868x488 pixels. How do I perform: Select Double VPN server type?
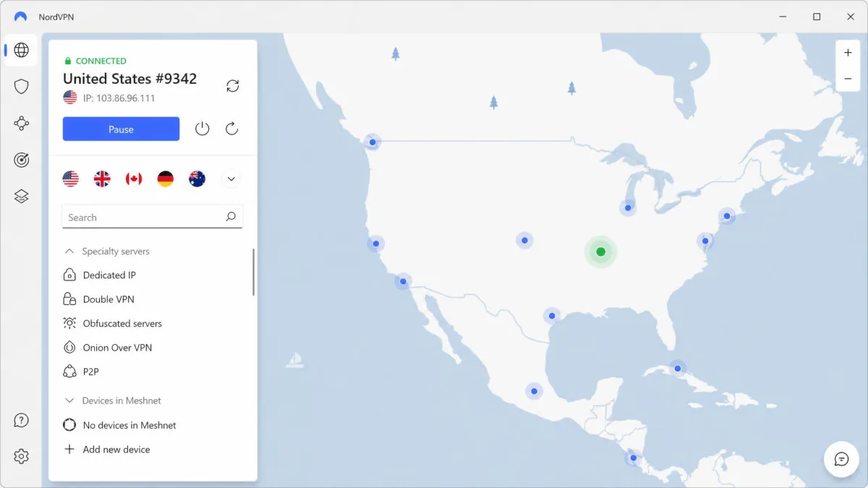pos(99,299)
